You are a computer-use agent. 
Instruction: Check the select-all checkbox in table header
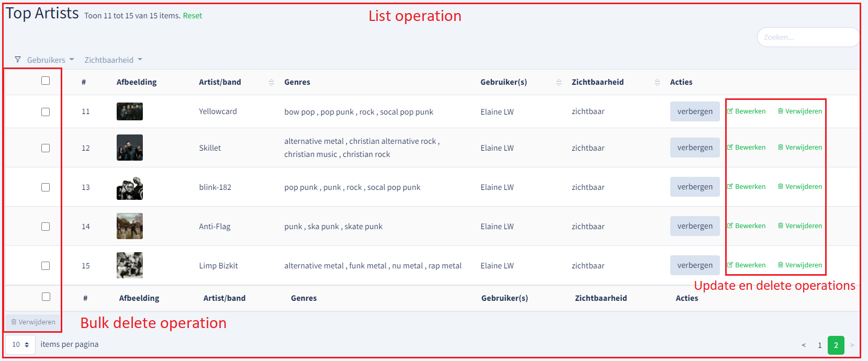(46, 81)
